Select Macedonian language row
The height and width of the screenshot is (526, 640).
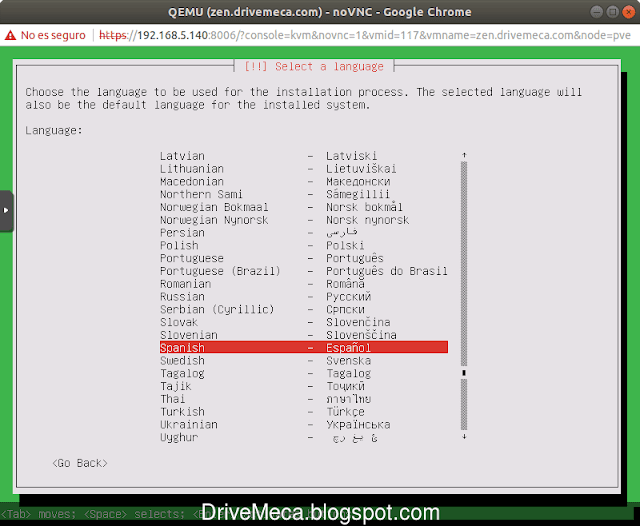tap(304, 182)
